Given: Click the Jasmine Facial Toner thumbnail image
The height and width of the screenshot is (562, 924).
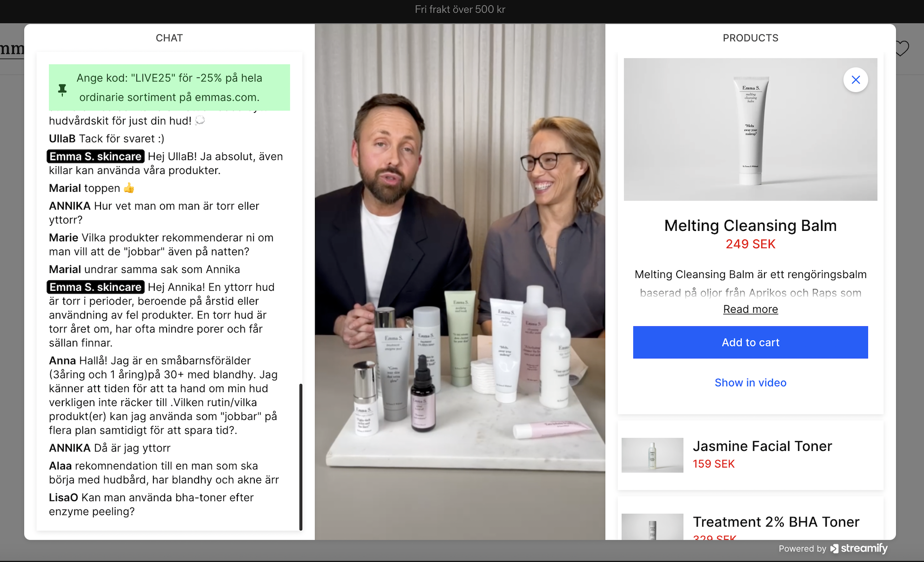Looking at the screenshot, I should click(652, 455).
